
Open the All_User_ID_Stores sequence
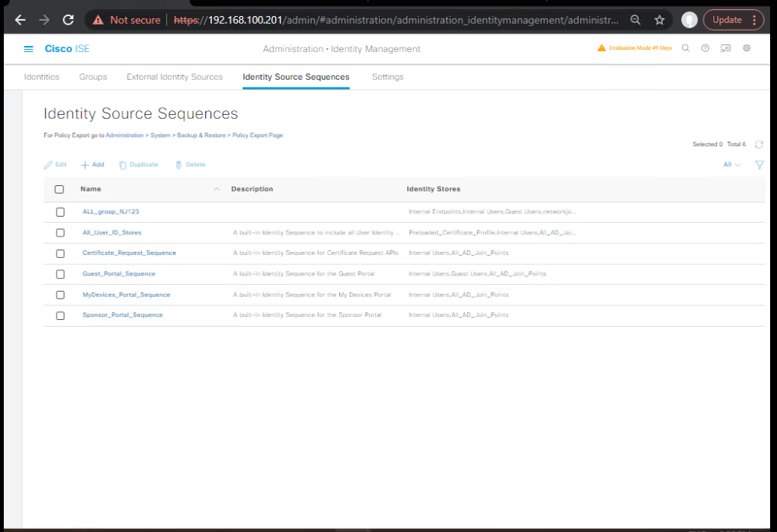pos(112,232)
